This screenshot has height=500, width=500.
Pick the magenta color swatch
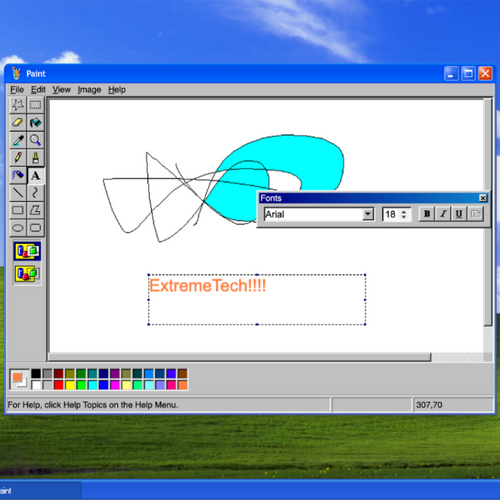click(x=115, y=385)
